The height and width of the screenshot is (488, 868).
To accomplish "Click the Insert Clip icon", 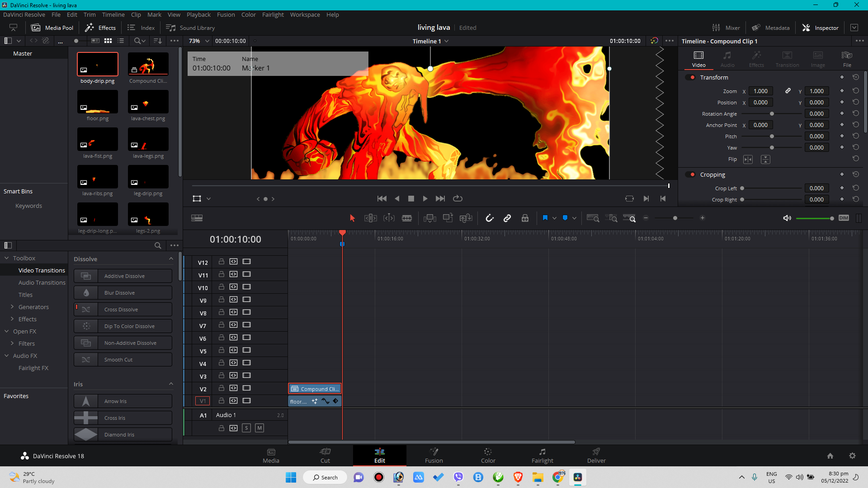I will coord(430,218).
